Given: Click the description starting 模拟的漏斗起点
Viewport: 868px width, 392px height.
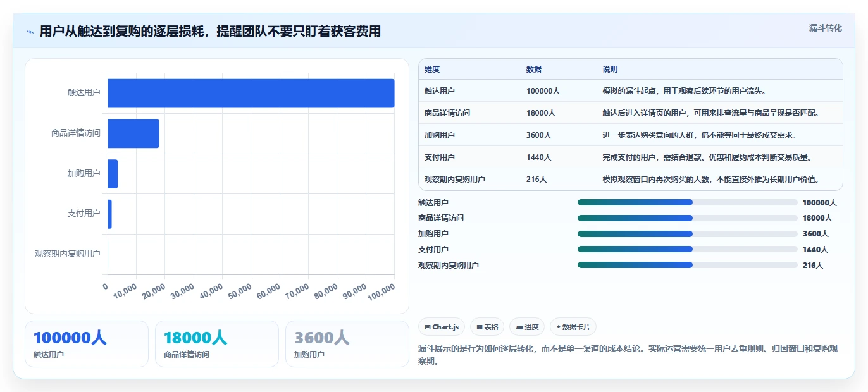Looking at the screenshot, I should (685, 91).
